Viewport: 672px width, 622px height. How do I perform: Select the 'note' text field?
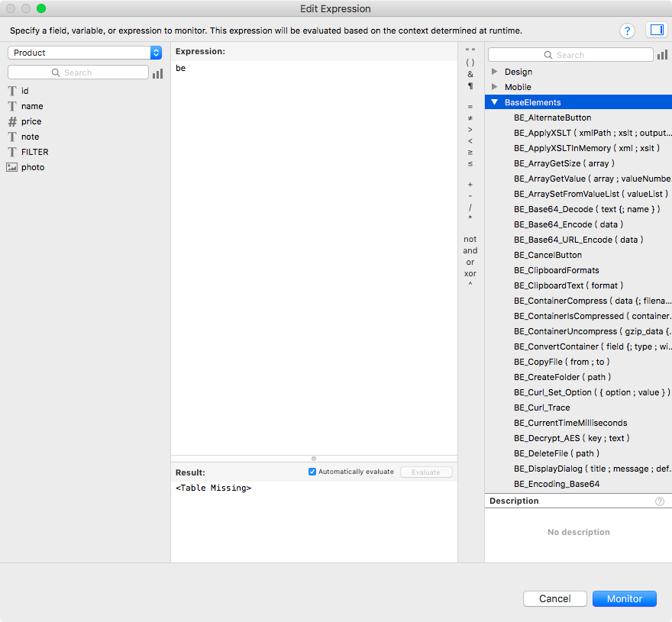click(30, 137)
